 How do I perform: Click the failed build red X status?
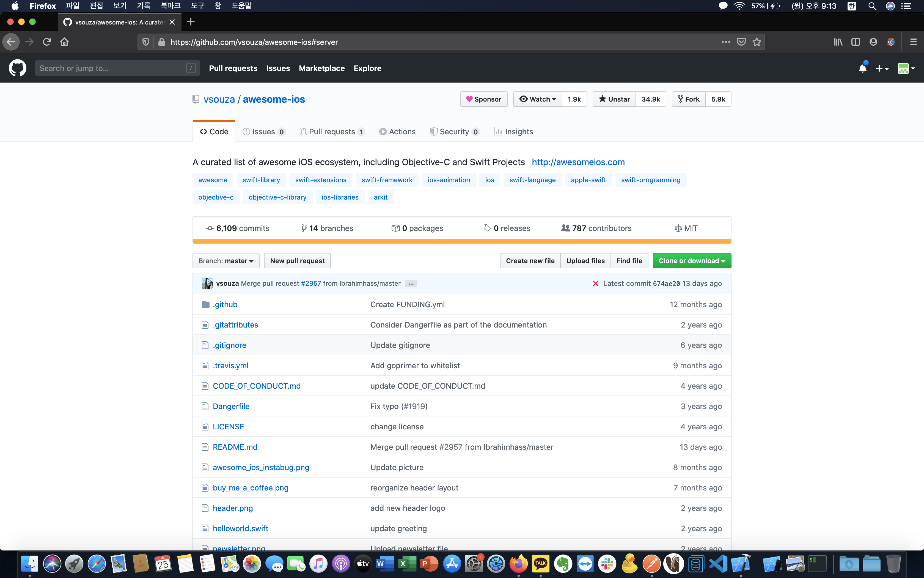point(595,284)
